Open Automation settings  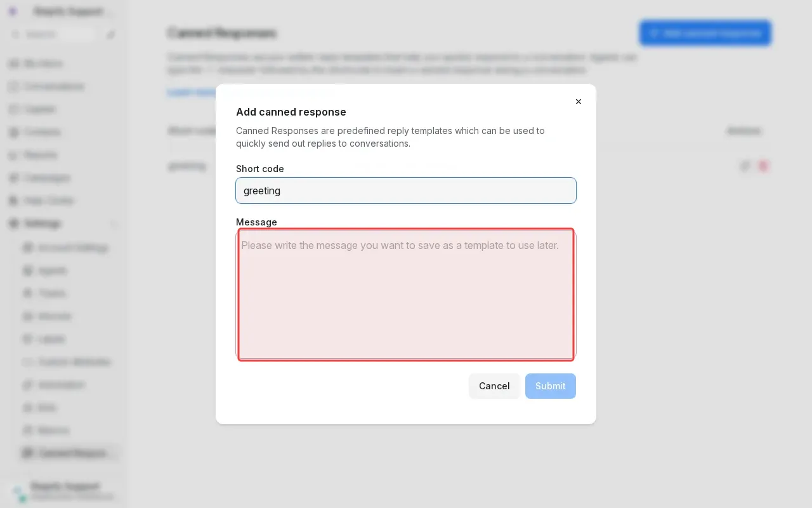pos(62,385)
